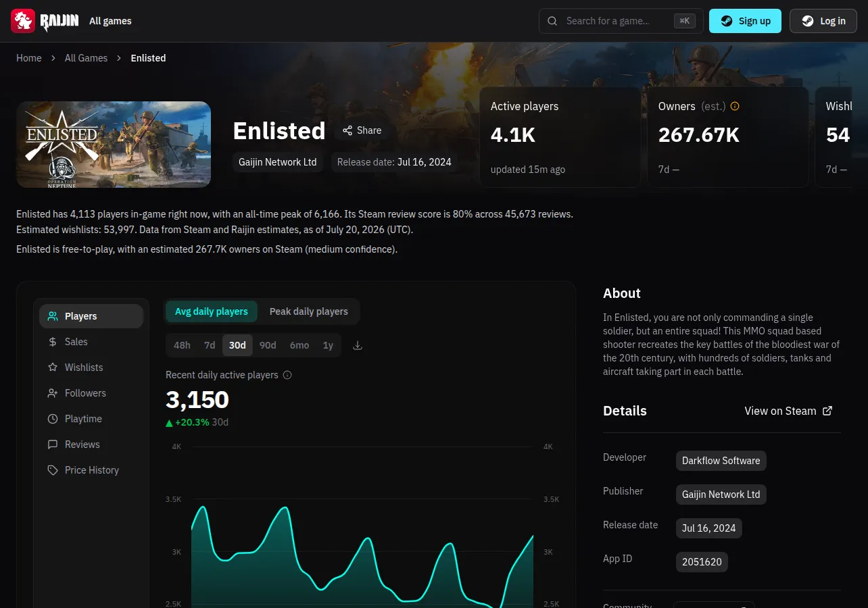Select the 90d time range
The height and width of the screenshot is (608, 868).
(x=268, y=345)
